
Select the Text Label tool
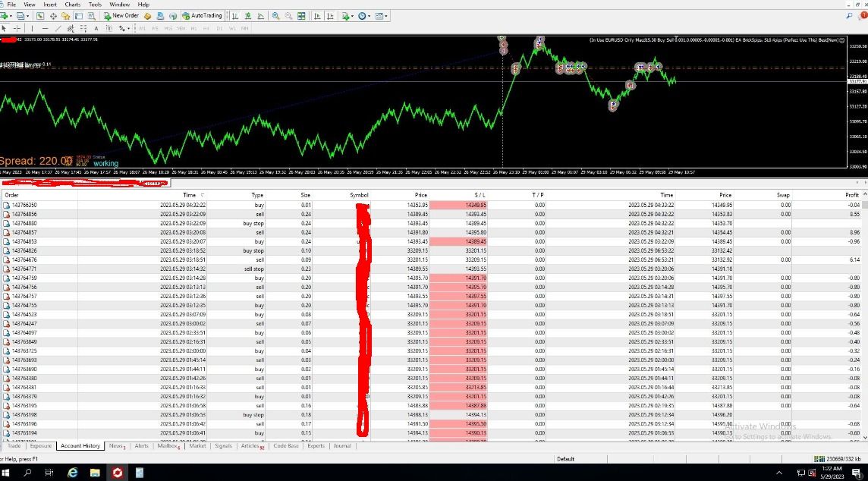(x=109, y=28)
